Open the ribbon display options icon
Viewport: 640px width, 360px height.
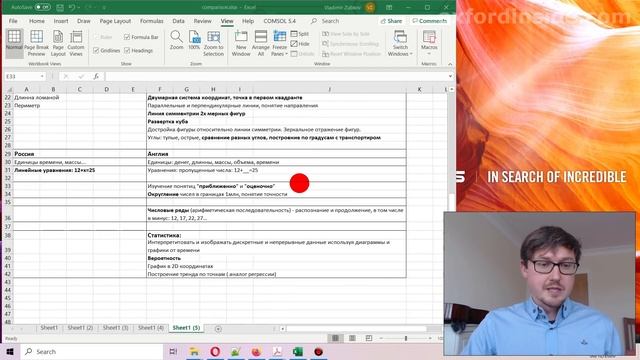(389, 7)
